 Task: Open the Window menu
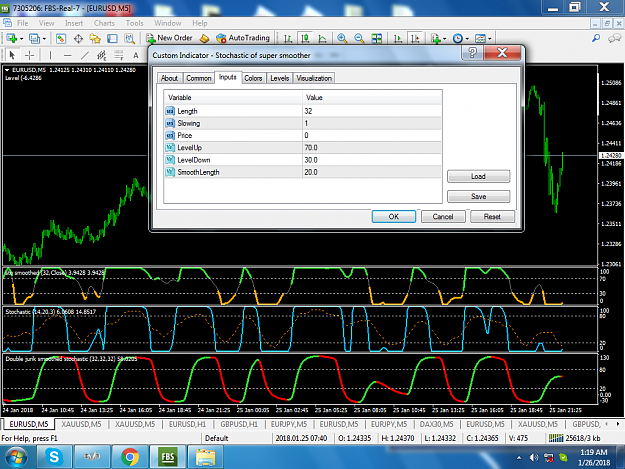168,23
